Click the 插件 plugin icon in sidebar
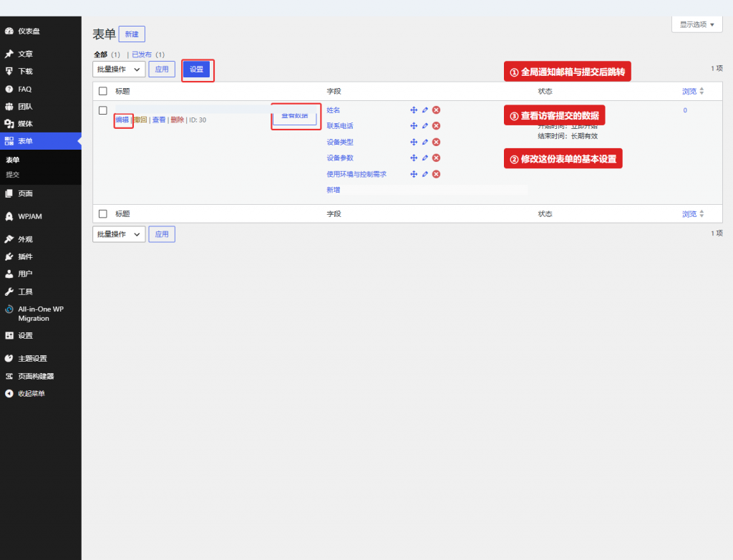The image size is (733, 560). [9, 256]
